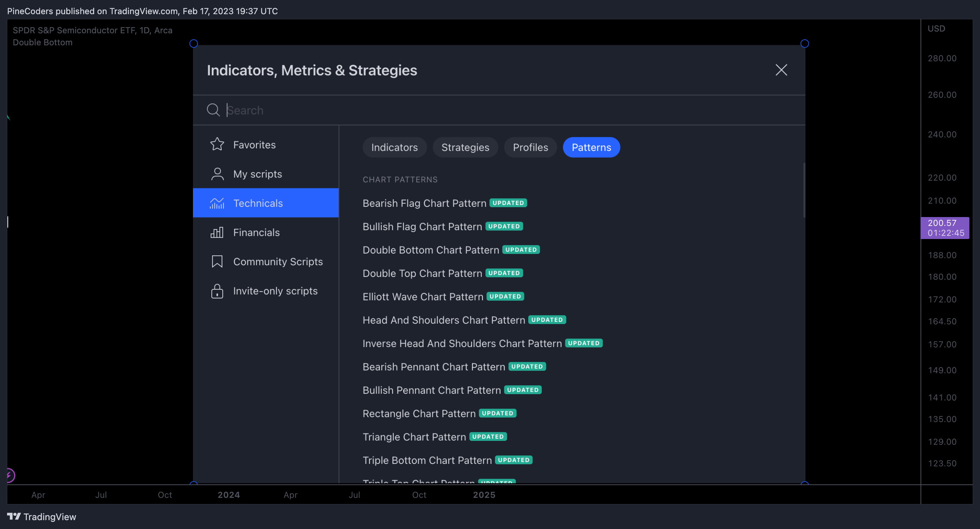Add Bullish Pennant Chart Pattern

click(432, 390)
